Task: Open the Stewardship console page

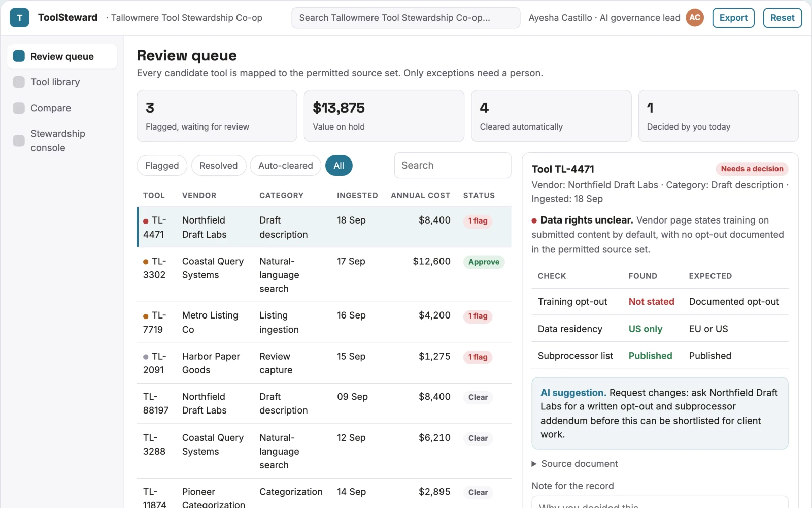Action: tap(62, 141)
